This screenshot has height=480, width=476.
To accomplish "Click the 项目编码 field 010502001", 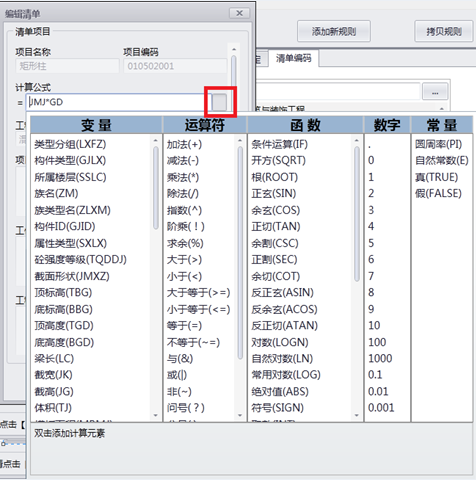I will [x=175, y=66].
